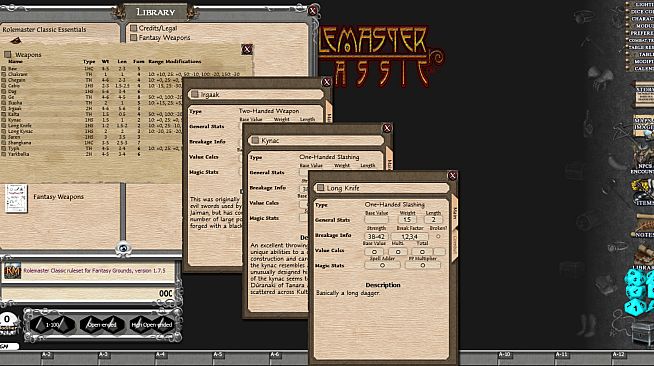Select the Cabo row name in weapons list

tap(14, 86)
